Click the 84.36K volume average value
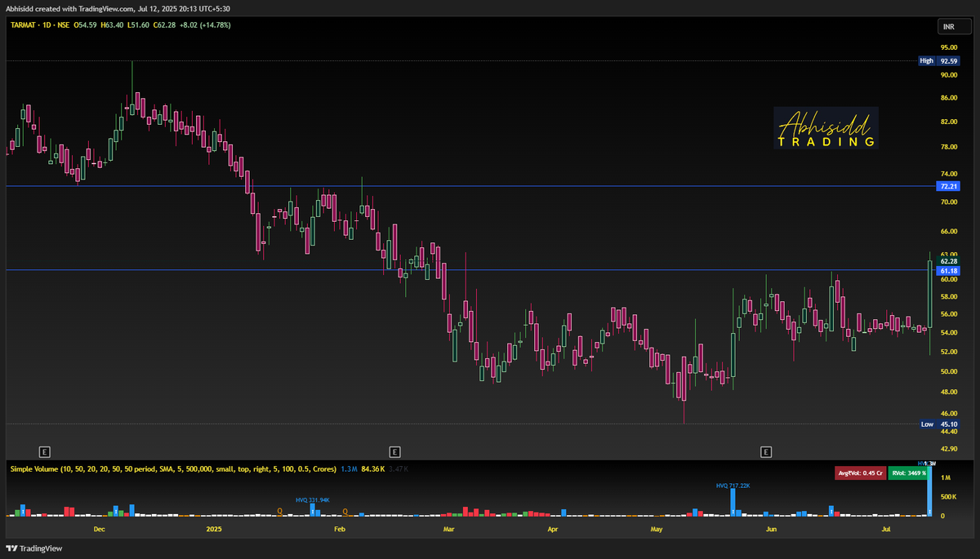Screen dimensions: 980x559 372,468
